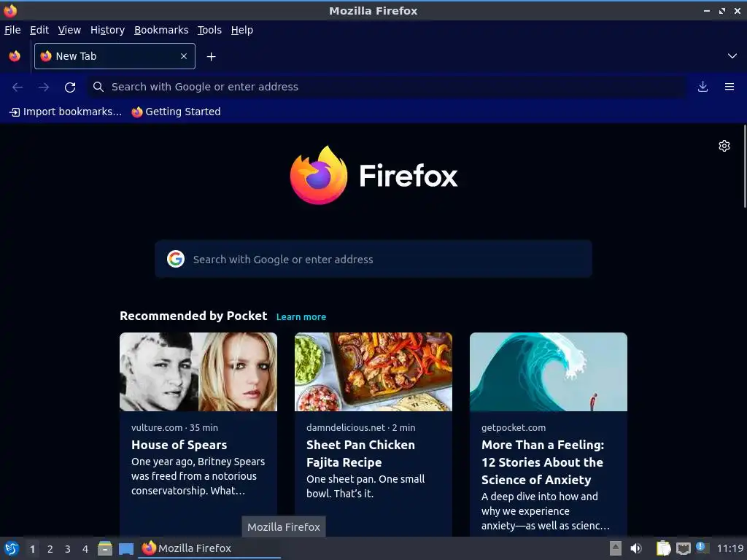
Task: Personalize new tab via gear icon
Action: (x=724, y=146)
